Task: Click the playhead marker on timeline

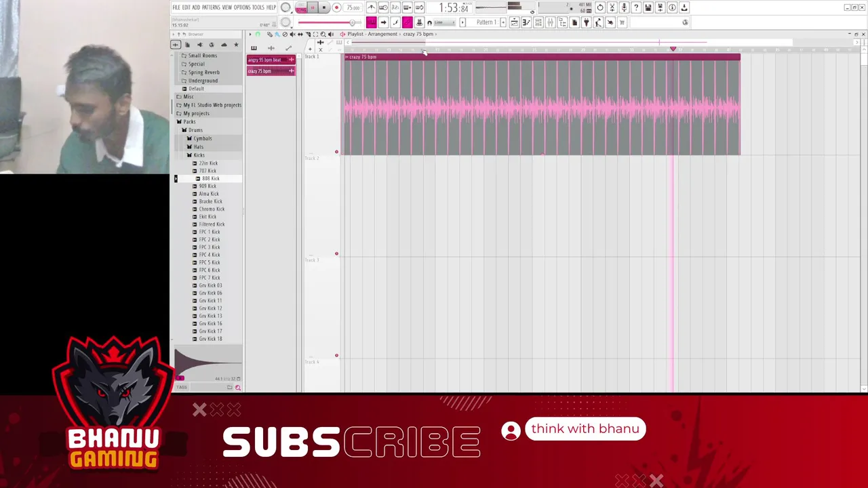Action: click(673, 49)
